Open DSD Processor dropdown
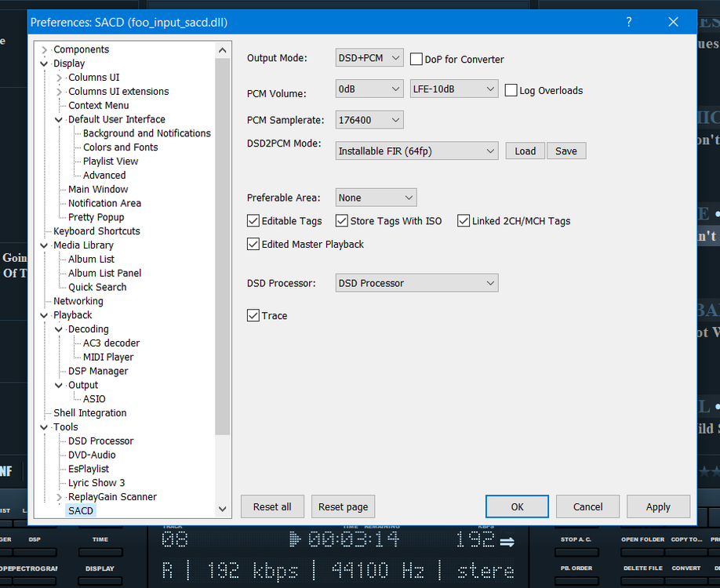The image size is (720, 588). coord(416,283)
